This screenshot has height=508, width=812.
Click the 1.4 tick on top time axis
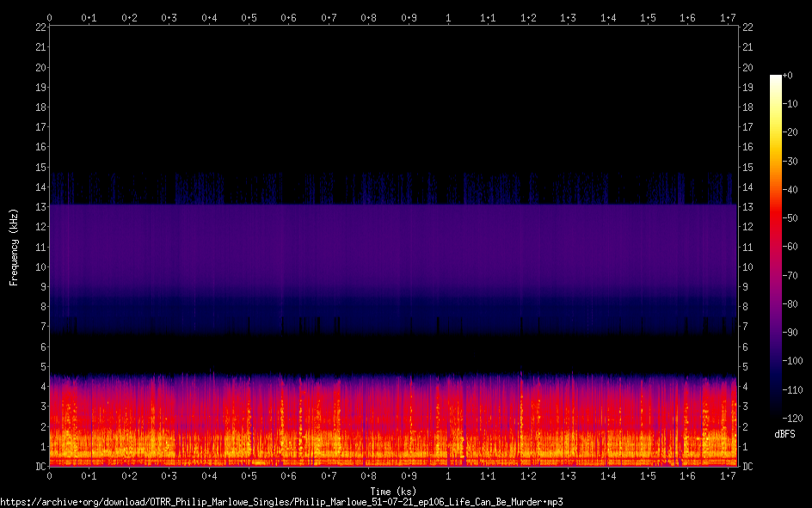(x=607, y=17)
